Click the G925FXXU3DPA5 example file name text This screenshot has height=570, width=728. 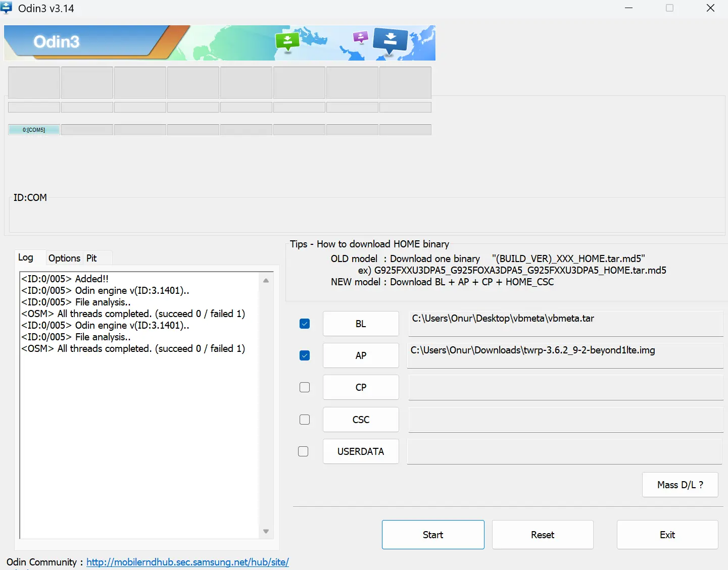(520, 270)
